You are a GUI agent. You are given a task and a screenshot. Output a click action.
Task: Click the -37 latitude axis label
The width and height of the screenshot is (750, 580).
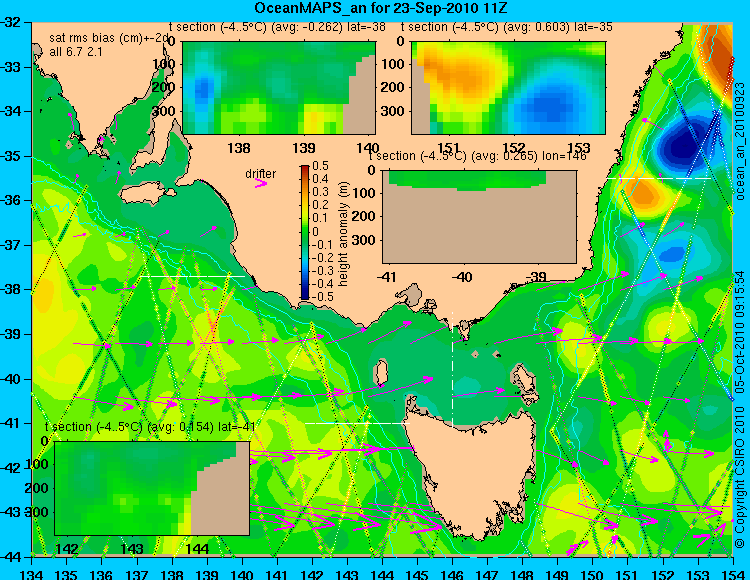click(11, 245)
